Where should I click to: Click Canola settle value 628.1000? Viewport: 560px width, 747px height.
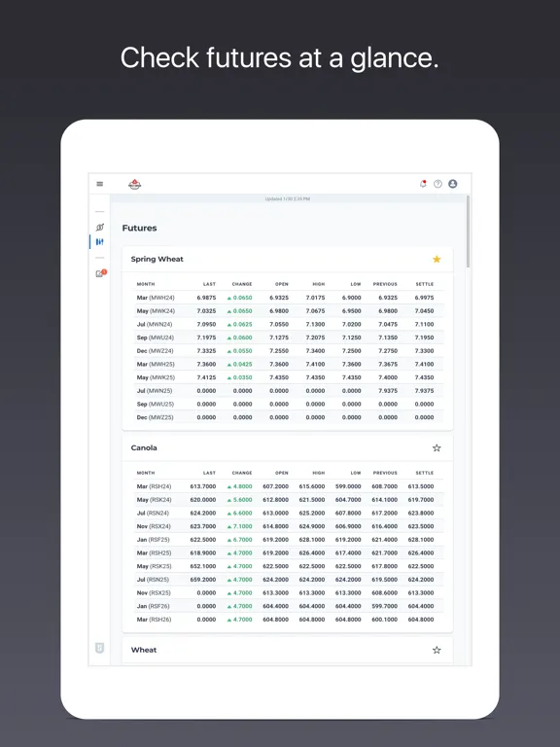coord(421,540)
